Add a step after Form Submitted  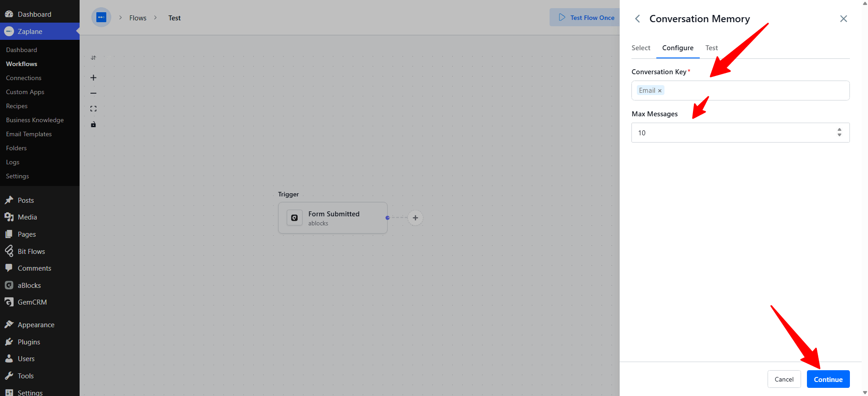pos(415,218)
